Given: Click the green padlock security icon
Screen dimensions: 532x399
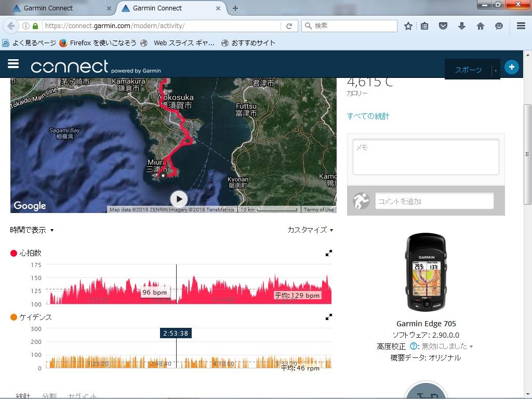Looking at the screenshot, I should pos(35,26).
